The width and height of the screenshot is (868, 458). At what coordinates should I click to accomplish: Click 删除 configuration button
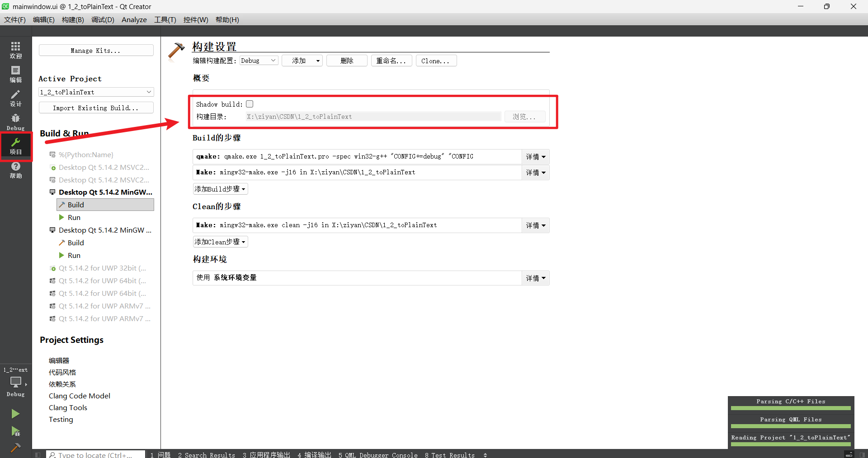(347, 61)
